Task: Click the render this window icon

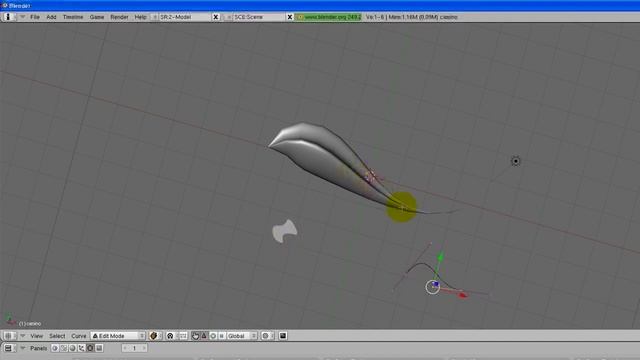Action: [283, 336]
